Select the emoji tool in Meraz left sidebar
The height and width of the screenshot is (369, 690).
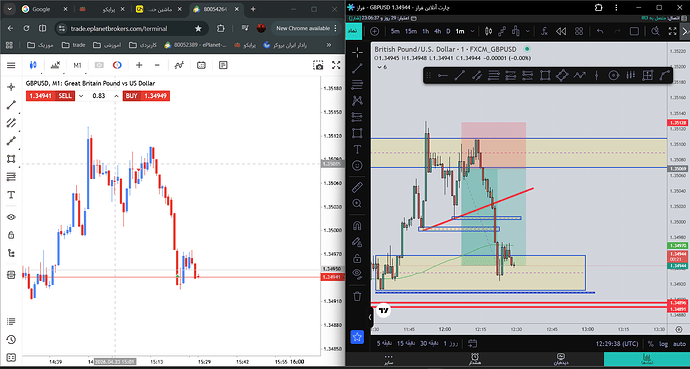pos(357,166)
